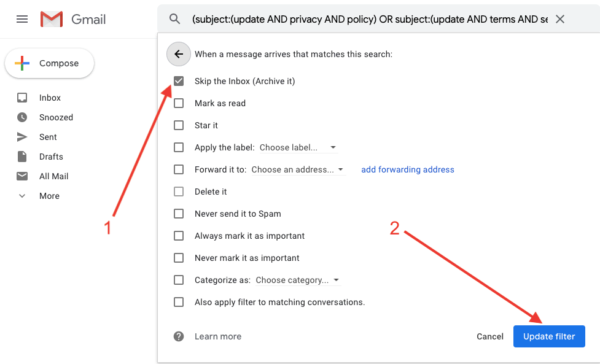Click the Gmail logo
Viewport: 600px width, 364px height.
73,19
